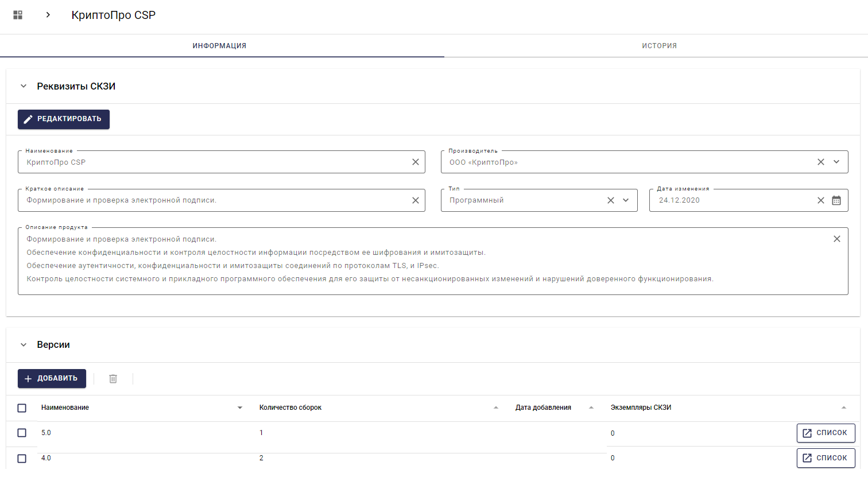Image resolution: width=868 pixels, height=481 pixels.
Task: Open calendar picker for Дата изменения
Action: (836, 200)
